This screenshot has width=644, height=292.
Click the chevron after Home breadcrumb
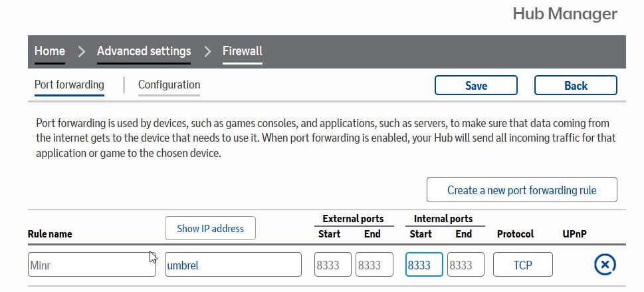point(81,51)
